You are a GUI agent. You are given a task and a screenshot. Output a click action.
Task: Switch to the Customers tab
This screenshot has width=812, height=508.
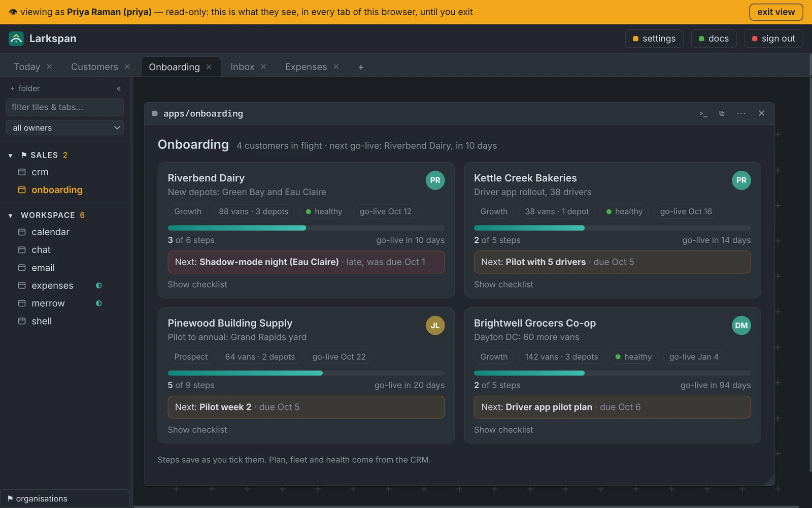pyautogui.click(x=94, y=67)
